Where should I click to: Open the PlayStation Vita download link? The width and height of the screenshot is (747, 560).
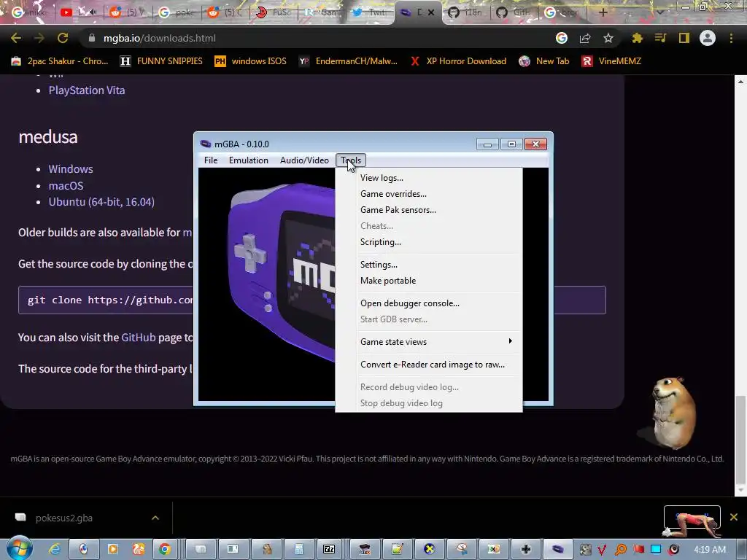point(87,90)
